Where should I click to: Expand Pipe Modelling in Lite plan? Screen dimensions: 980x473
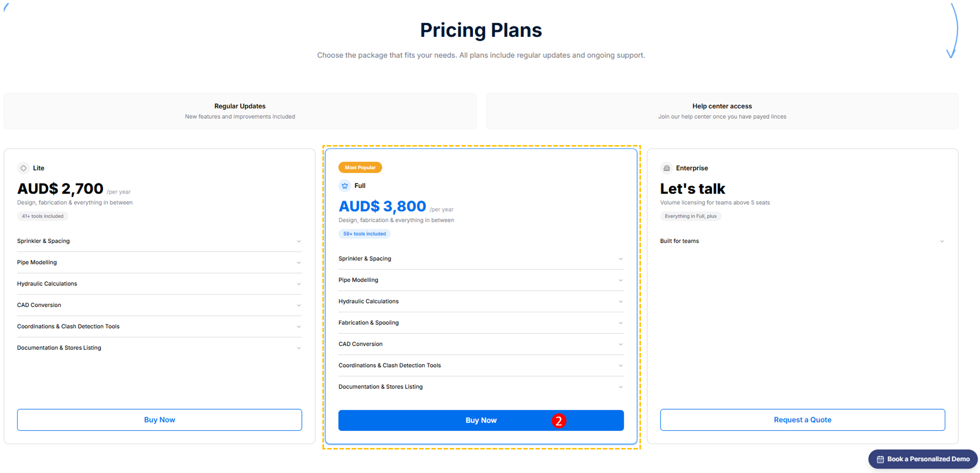click(x=159, y=263)
